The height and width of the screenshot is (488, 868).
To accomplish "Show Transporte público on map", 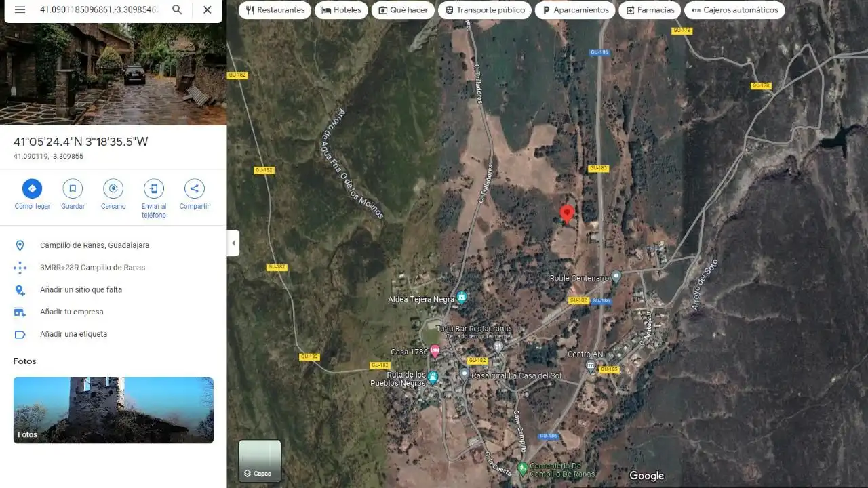I will [485, 10].
